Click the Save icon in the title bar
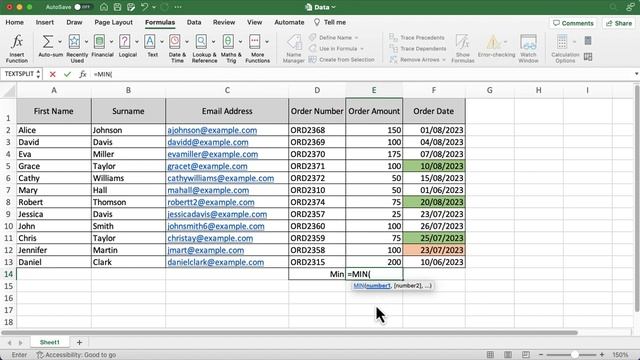 click(118, 7)
